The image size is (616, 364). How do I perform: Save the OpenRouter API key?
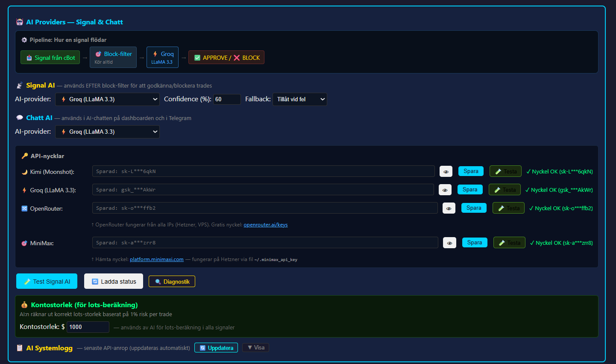tap(473, 208)
